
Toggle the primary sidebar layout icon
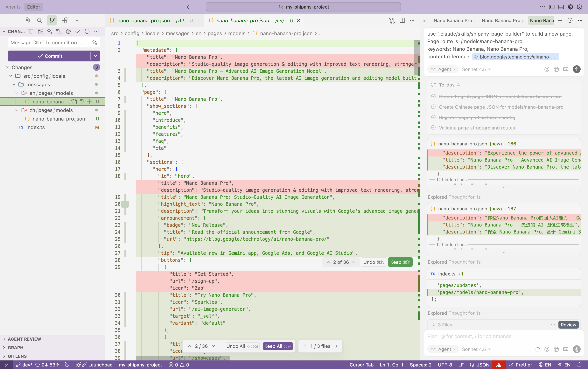(x=552, y=7)
